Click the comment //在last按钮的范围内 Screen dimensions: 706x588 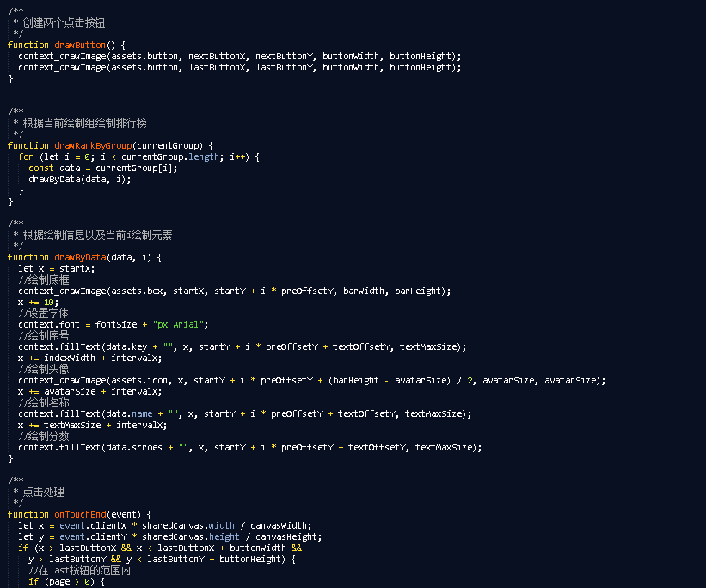pyautogui.click(x=80, y=571)
